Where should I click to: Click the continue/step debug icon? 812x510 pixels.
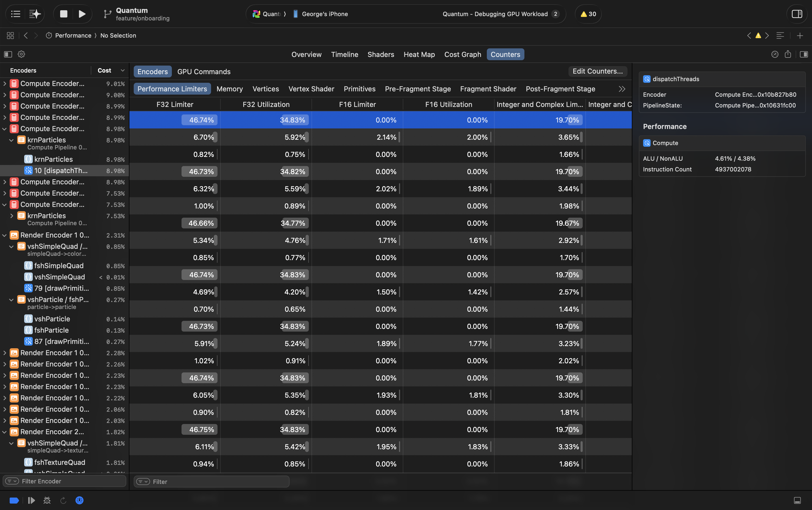[31, 500]
